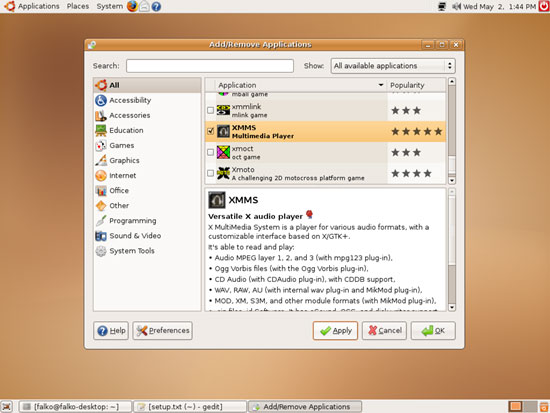
Task: Click the XMMS headphones icon in list
Action: point(223,131)
